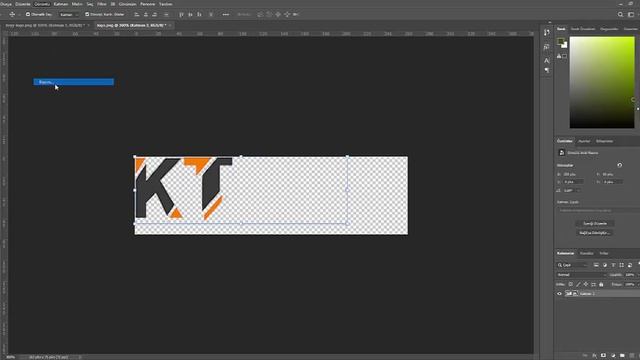Image resolution: width=640 pixels, height=360 pixels.
Task: Open the Pencere menu
Action: point(147,4)
